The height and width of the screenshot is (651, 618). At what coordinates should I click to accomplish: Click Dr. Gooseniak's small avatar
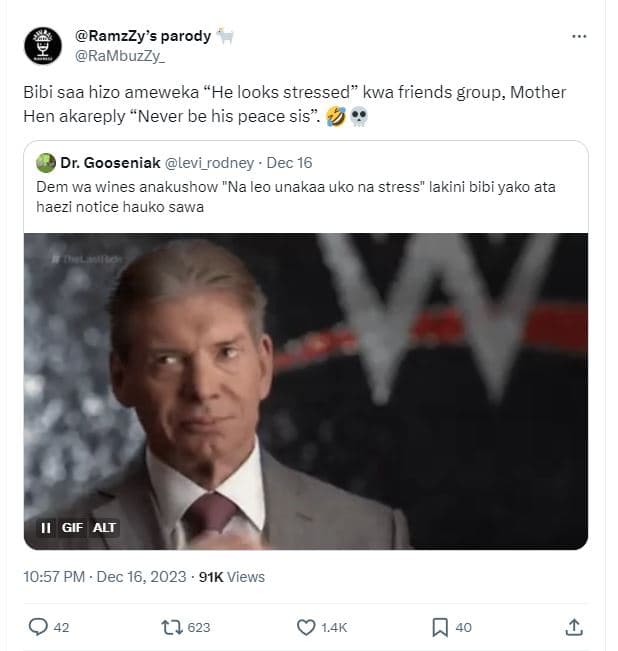(45, 162)
